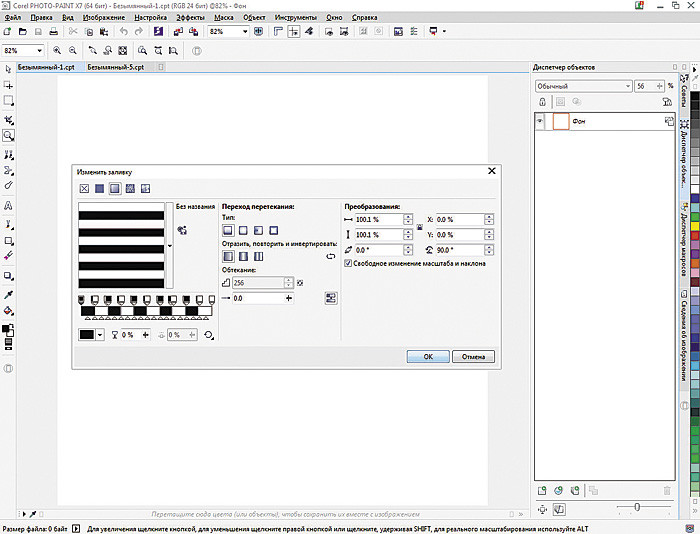Click the reverse fill blend icon

tap(331, 257)
